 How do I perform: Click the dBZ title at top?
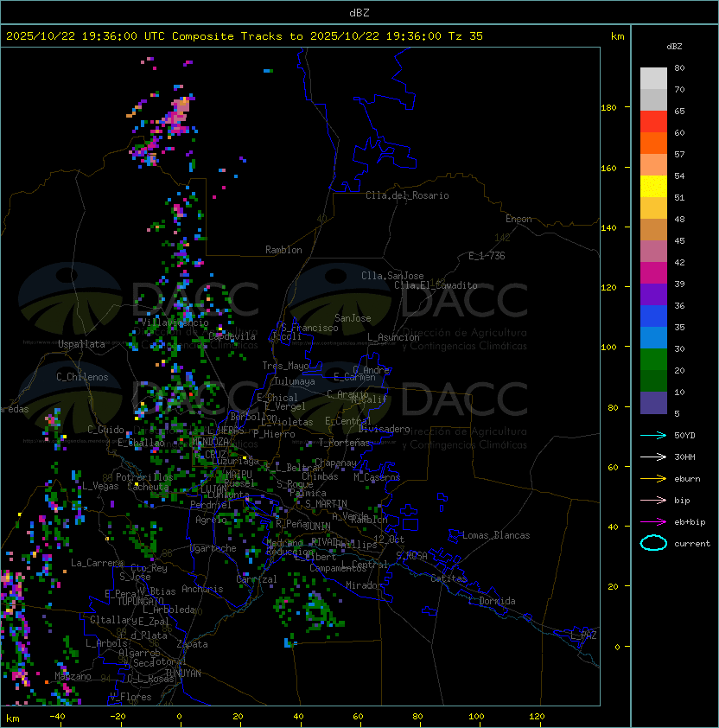359,12
